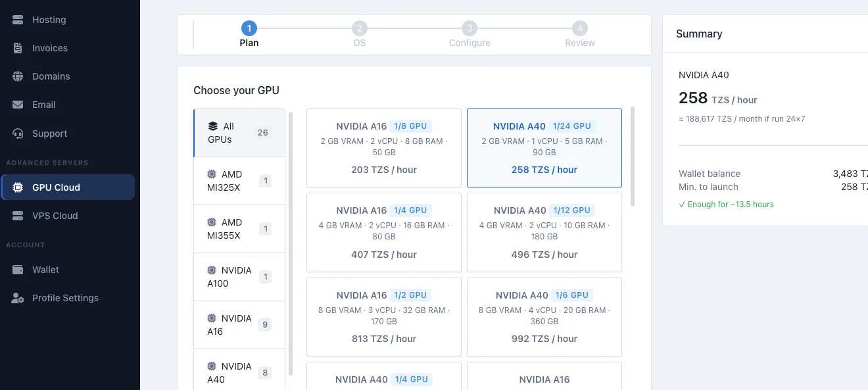This screenshot has width=868, height=390.
Task: Choose NVIDIA A16 1/2 GPU plan card
Action: tap(384, 317)
